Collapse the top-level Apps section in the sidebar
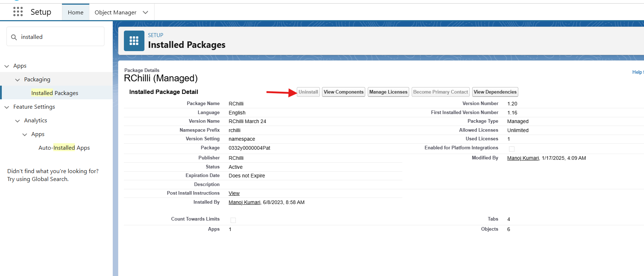 point(6,66)
